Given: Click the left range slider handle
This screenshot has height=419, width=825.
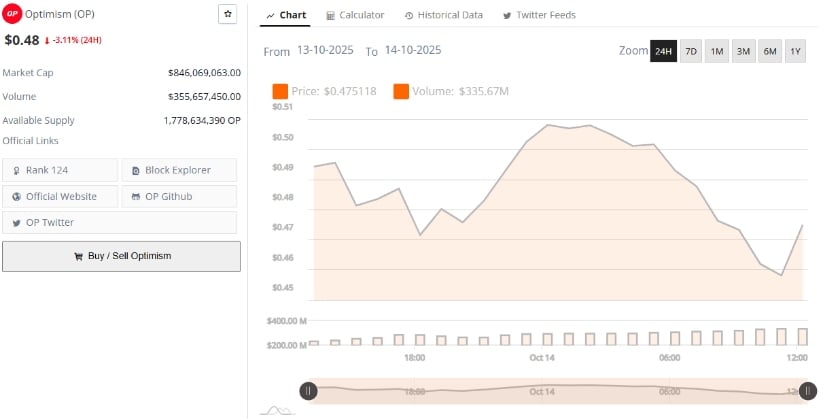Looking at the screenshot, I should pyautogui.click(x=309, y=391).
